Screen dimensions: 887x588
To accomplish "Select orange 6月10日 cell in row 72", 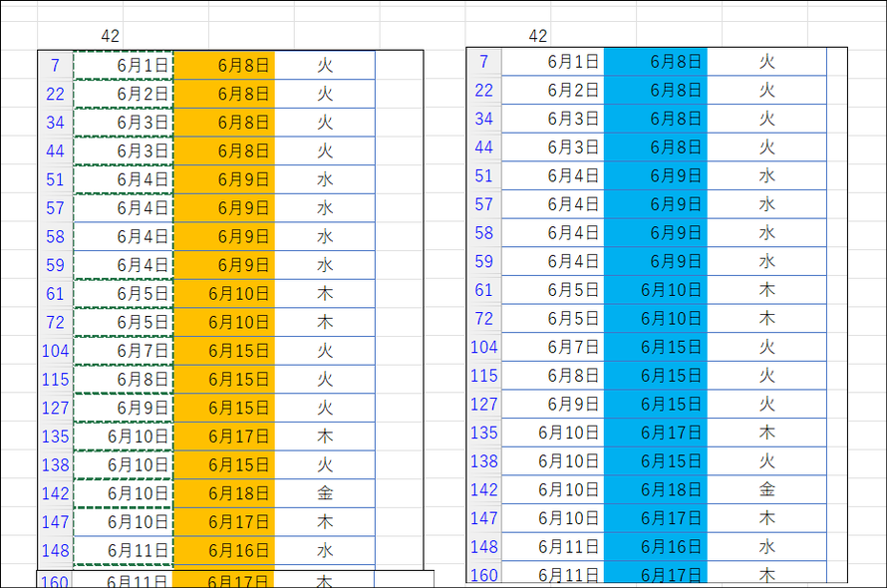I will tap(224, 322).
